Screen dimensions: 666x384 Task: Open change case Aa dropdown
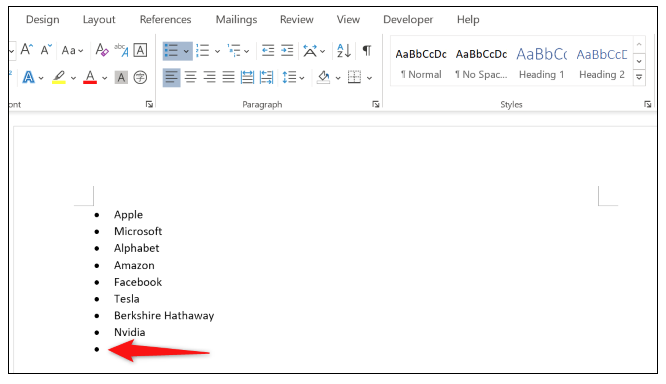point(72,51)
